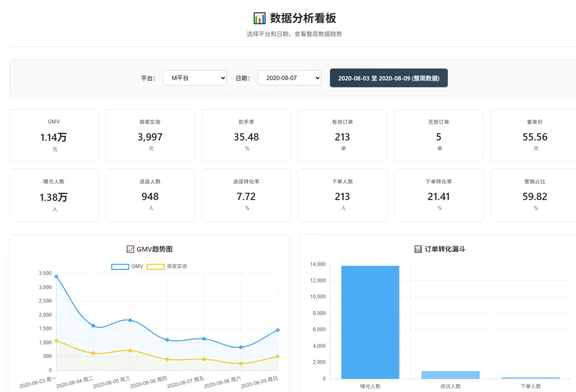Viewport: 576px width, 392px height.
Task: Click the bar chart icon beside 订单转化漏斗
Action: pyautogui.click(x=418, y=249)
